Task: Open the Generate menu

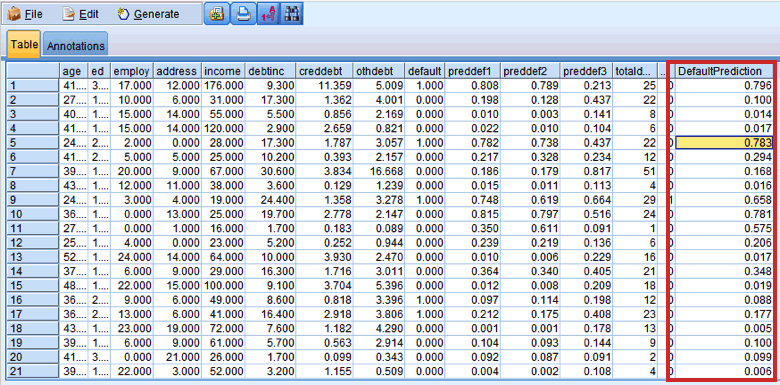Action: 148,14
